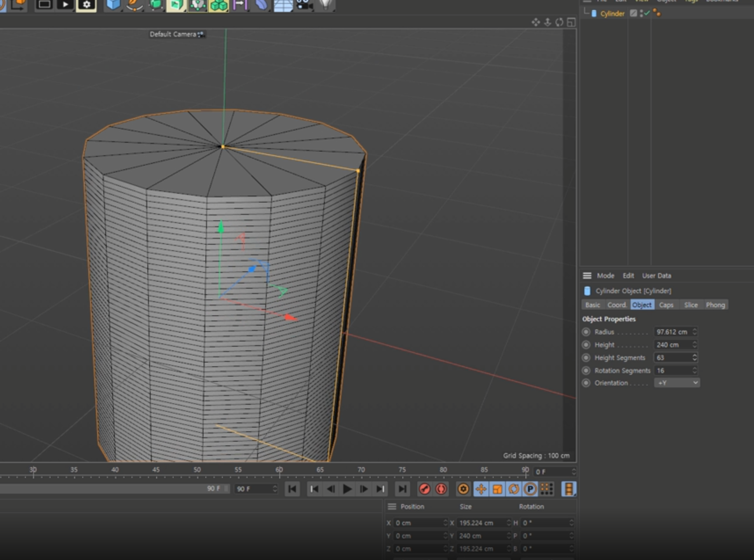Click the Camera object icon
This screenshot has width=754, height=560.
[303, 5]
